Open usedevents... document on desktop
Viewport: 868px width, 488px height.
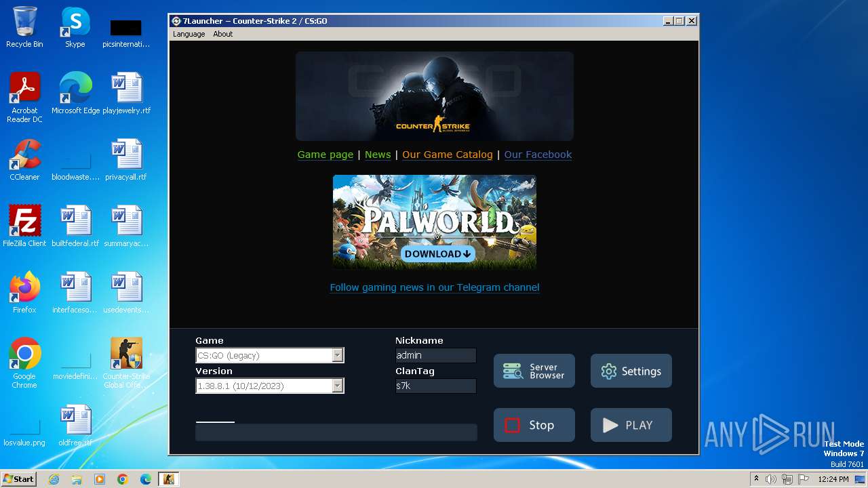coord(127,293)
